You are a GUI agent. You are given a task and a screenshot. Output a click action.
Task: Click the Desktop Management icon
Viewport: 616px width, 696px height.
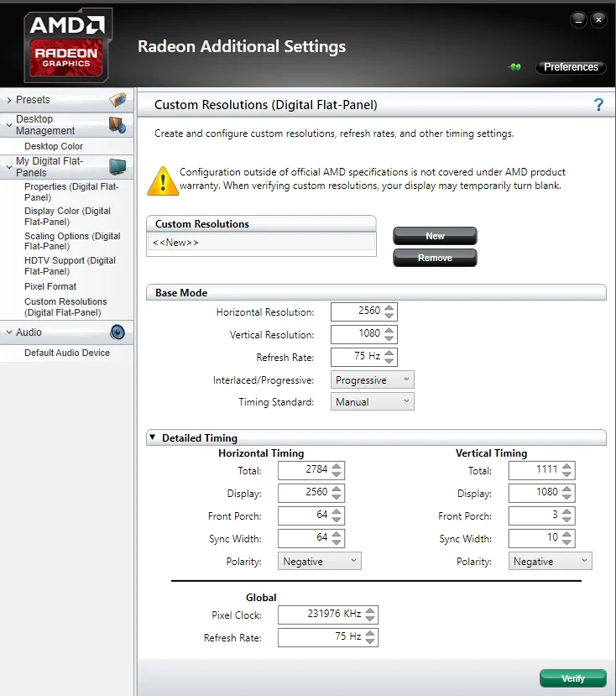[x=117, y=125]
